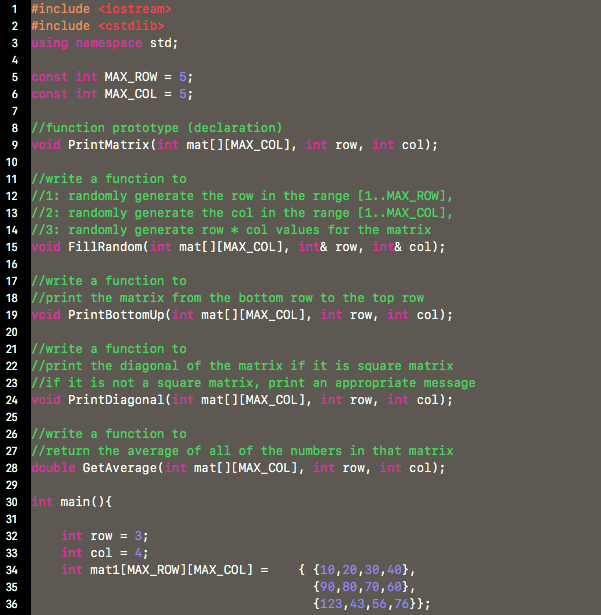Click comment '//write a function to' on line 26

[x=109, y=434]
